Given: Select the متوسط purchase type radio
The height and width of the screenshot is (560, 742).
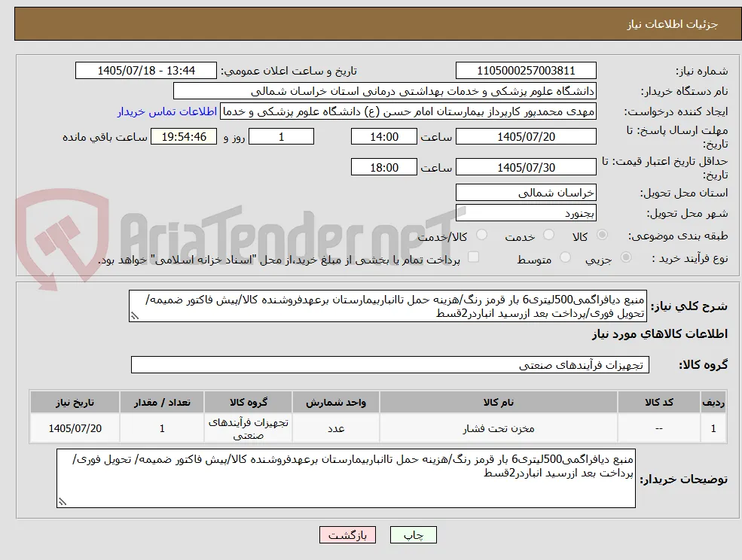Looking at the screenshot, I should coord(565,257).
